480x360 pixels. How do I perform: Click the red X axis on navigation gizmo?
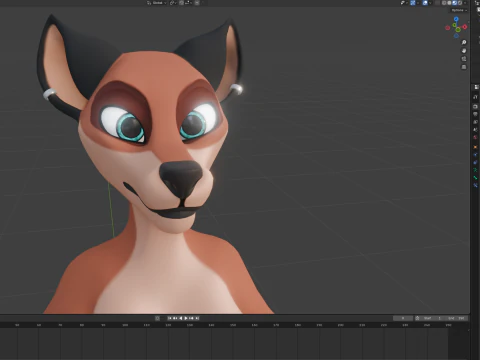465,27
